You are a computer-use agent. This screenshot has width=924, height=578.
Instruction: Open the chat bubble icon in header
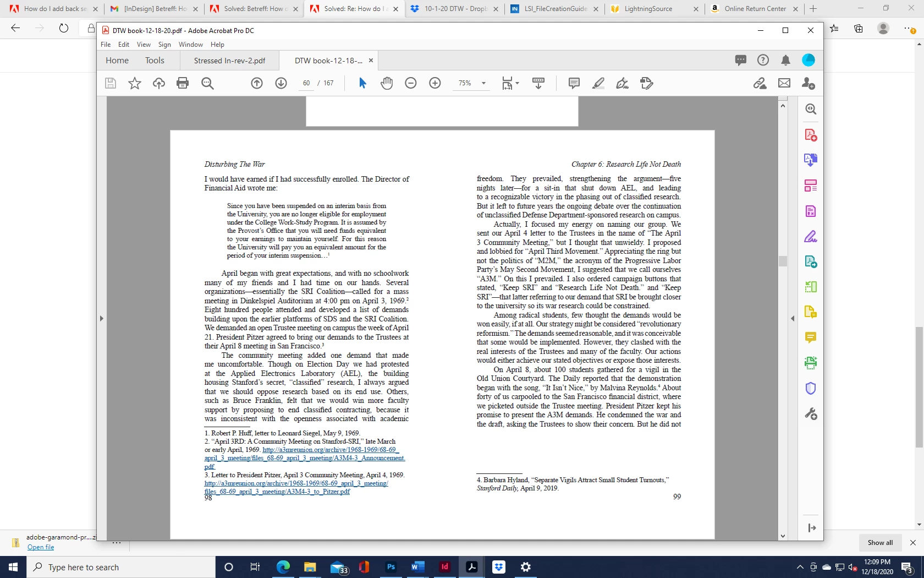point(741,60)
